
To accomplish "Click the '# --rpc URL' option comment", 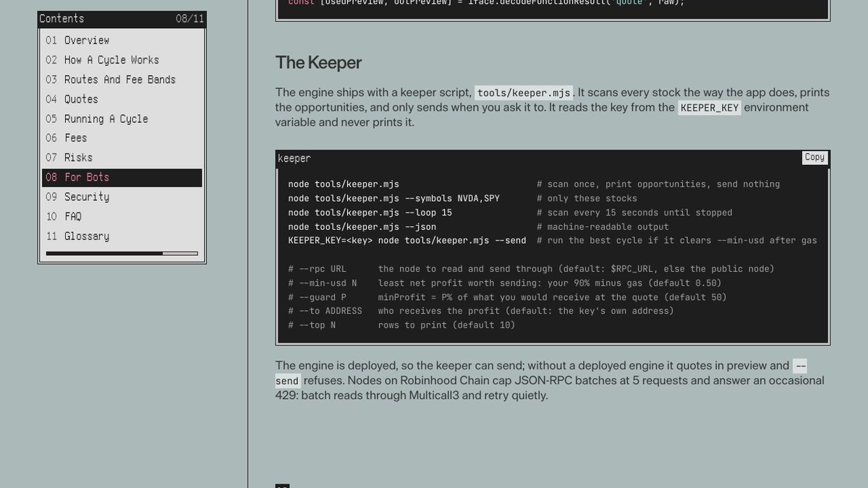I will (x=531, y=269).
